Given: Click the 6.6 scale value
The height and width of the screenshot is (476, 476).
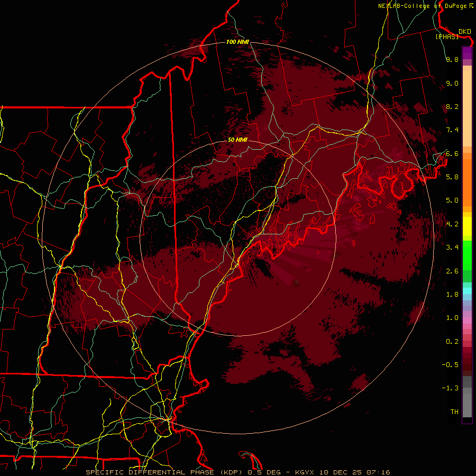Looking at the screenshot, I should click(x=452, y=153).
